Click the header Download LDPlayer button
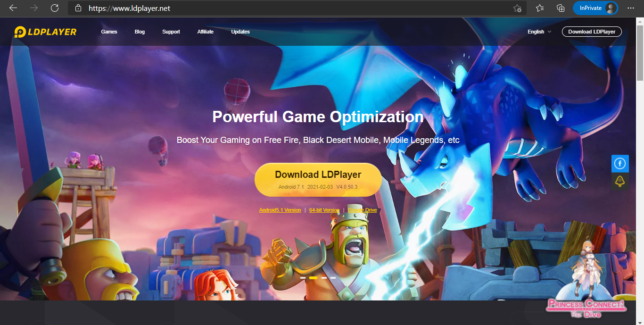 click(592, 32)
